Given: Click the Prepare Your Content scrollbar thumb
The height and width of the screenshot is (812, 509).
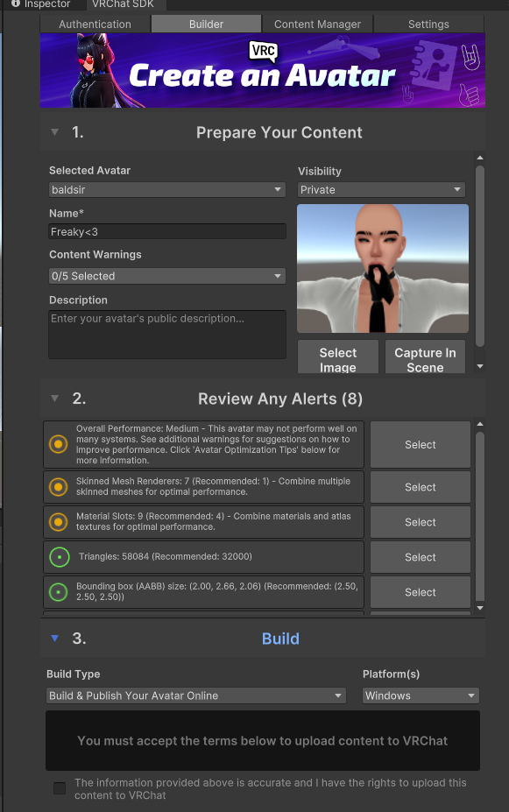Looking at the screenshot, I should (x=480, y=256).
